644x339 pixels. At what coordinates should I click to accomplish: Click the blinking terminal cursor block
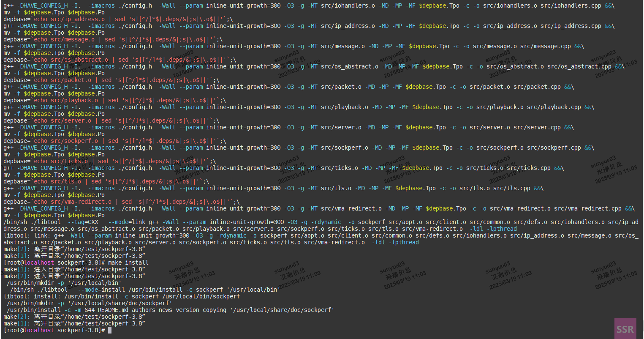click(109, 330)
